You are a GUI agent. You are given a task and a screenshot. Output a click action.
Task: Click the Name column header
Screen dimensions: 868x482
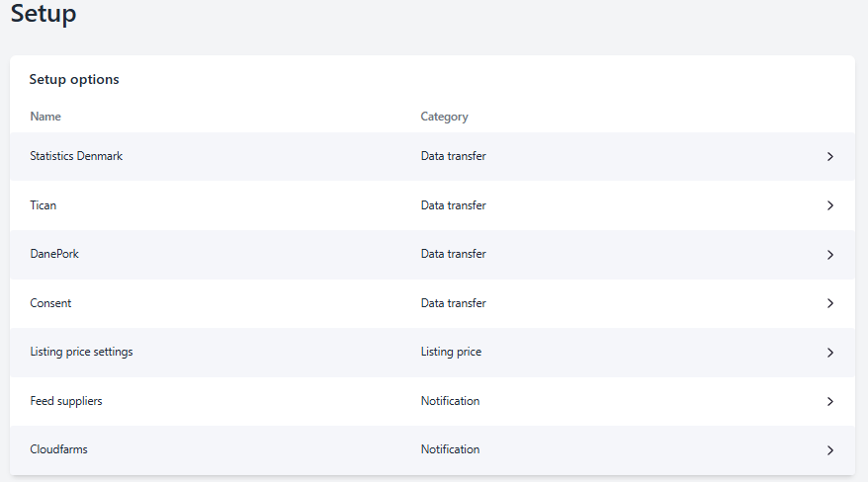[x=45, y=117]
